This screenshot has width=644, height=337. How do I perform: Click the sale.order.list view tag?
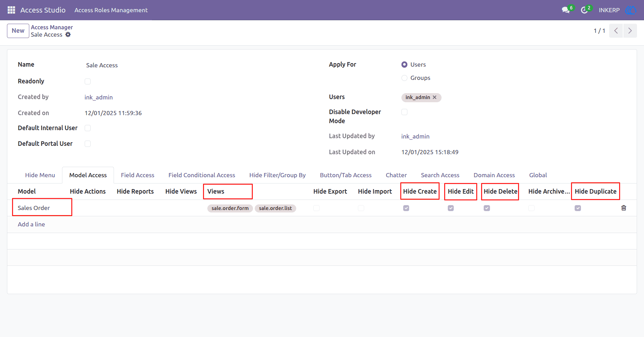coord(275,208)
